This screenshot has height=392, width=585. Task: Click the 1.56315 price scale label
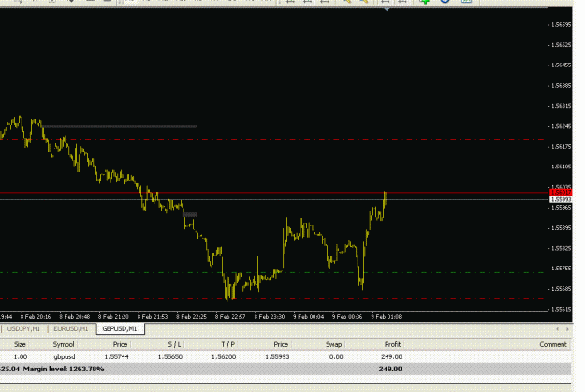pyautogui.click(x=562, y=106)
